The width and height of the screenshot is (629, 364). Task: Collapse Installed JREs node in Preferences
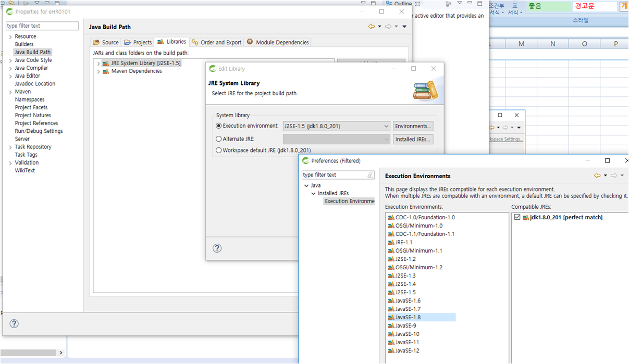(x=314, y=193)
